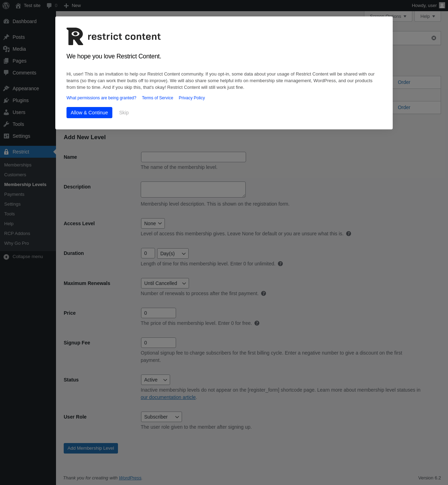The width and height of the screenshot is (448, 485).
Task: Show help tooltip for Price
Action: click(x=257, y=323)
